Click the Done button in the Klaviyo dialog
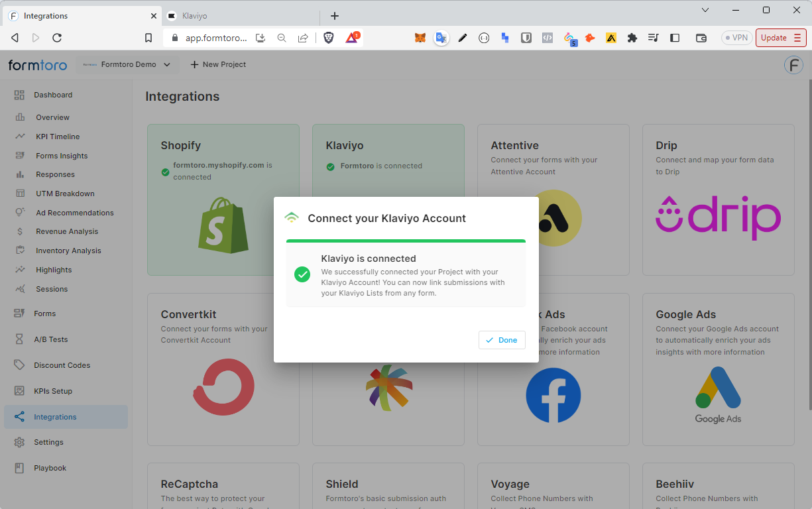Image resolution: width=812 pixels, height=509 pixels. pos(502,340)
